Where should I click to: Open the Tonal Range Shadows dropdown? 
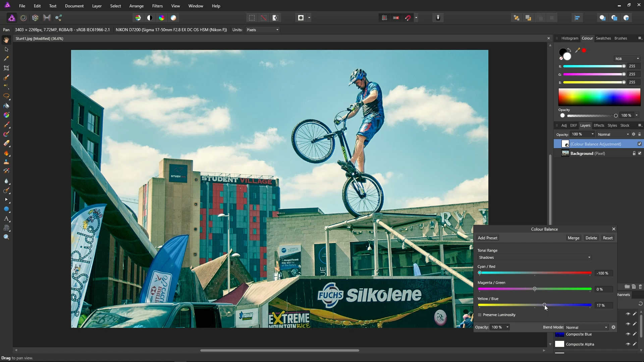coord(534,257)
